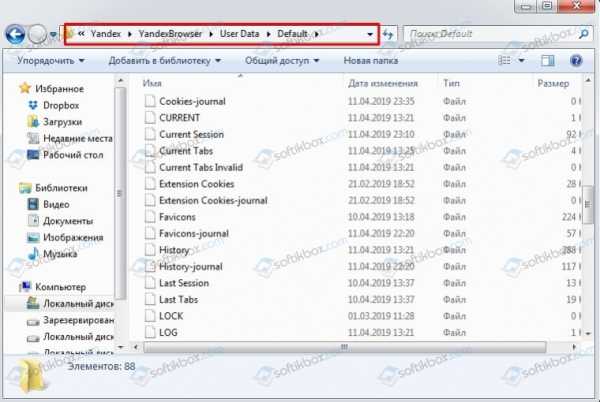Click the search magnifier icon
The width and height of the screenshot is (600, 402).
point(584,34)
